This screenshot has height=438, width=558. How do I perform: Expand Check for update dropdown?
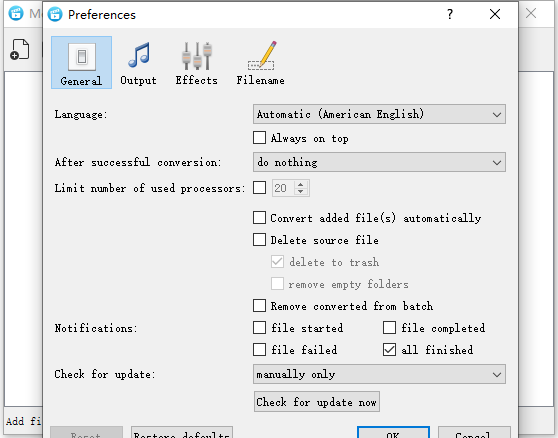click(379, 374)
